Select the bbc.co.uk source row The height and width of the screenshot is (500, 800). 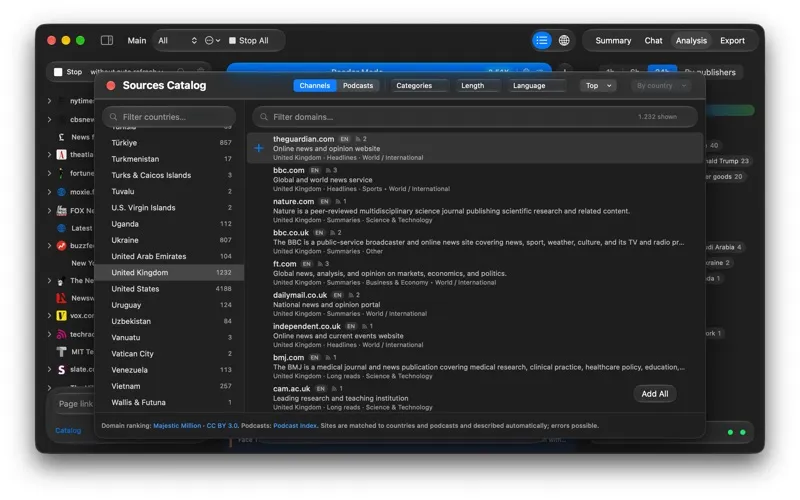point(474,241)
